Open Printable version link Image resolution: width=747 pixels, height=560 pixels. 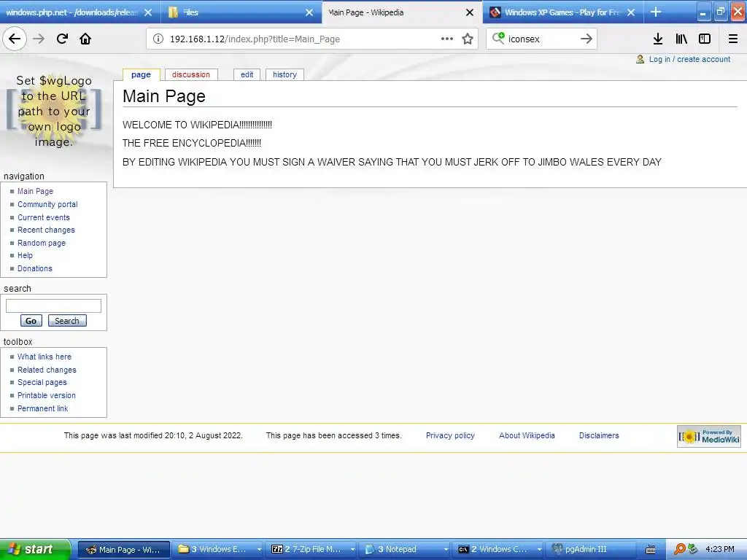tap(47, 395)
